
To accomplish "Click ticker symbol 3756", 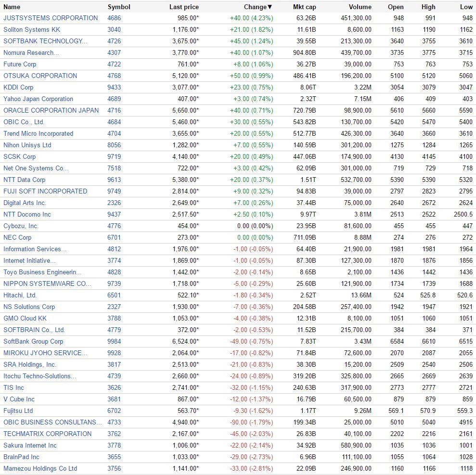I will 114,468.
